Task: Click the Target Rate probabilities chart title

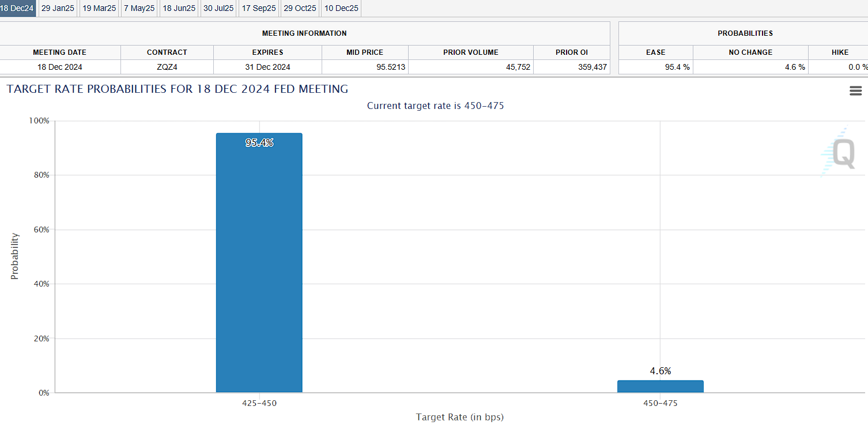Action: (178, 89)
